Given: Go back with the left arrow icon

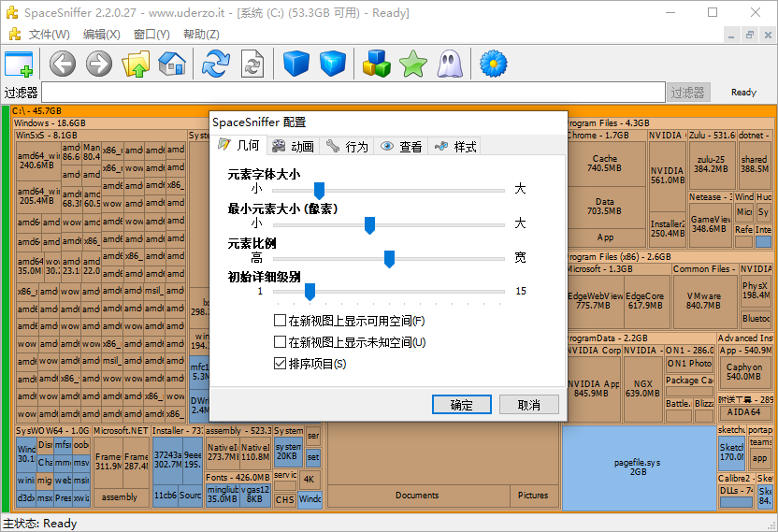Looking at the screenshot, I should click(x=63, y=64).
